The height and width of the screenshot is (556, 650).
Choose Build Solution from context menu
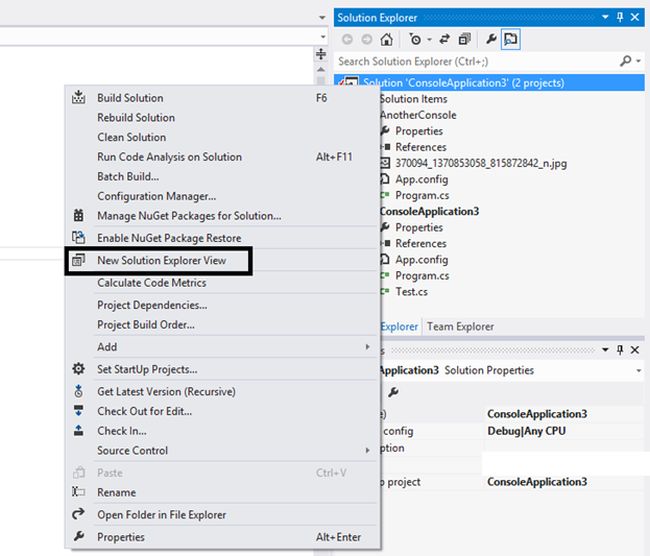pyautogui.click(x=223, y=98)
